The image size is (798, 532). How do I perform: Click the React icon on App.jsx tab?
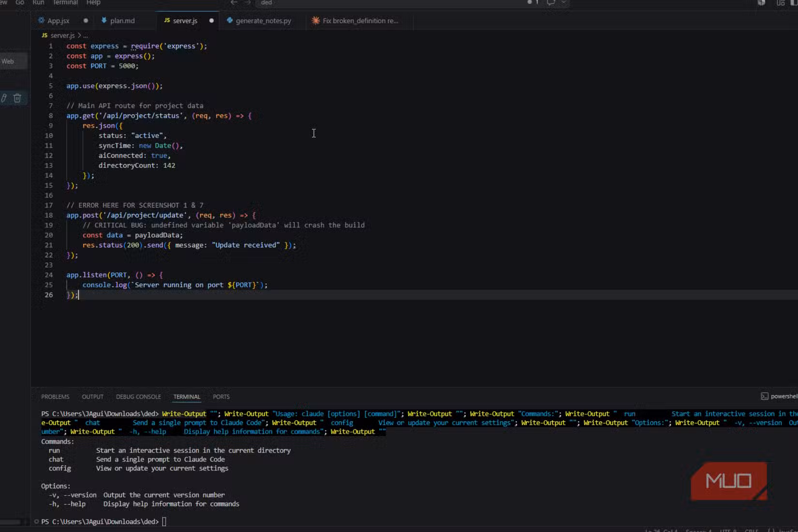tap(41, 20)
